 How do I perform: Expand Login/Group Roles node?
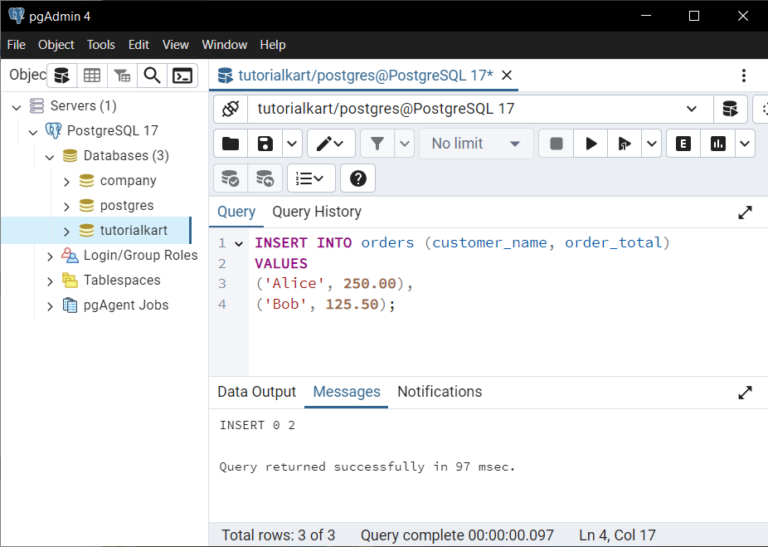(50, 256)
